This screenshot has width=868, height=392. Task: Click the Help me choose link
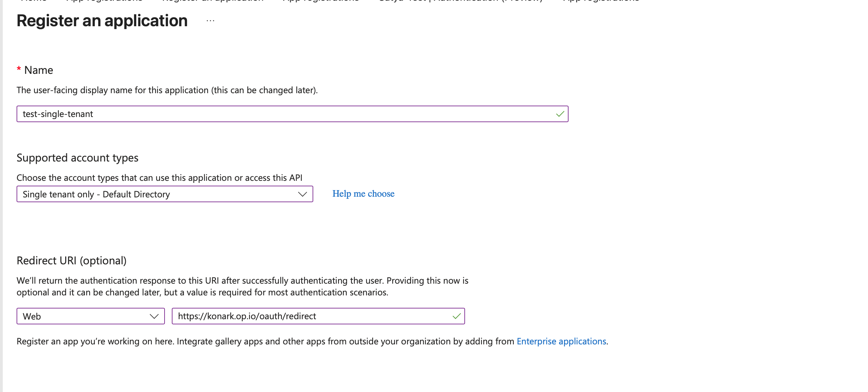coord(363,194)
